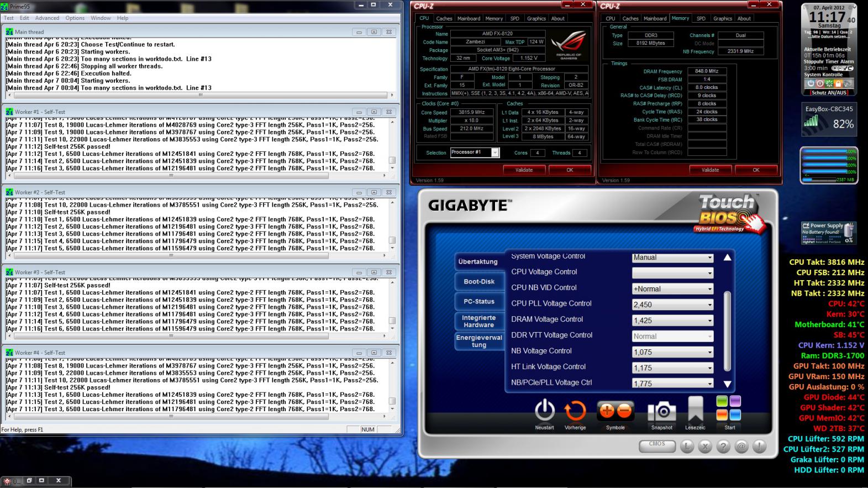This screenshot has width=868, height=488.
Task: Switch to Mainboard tab in left CPU-Z window
Action: pos(469,19)
